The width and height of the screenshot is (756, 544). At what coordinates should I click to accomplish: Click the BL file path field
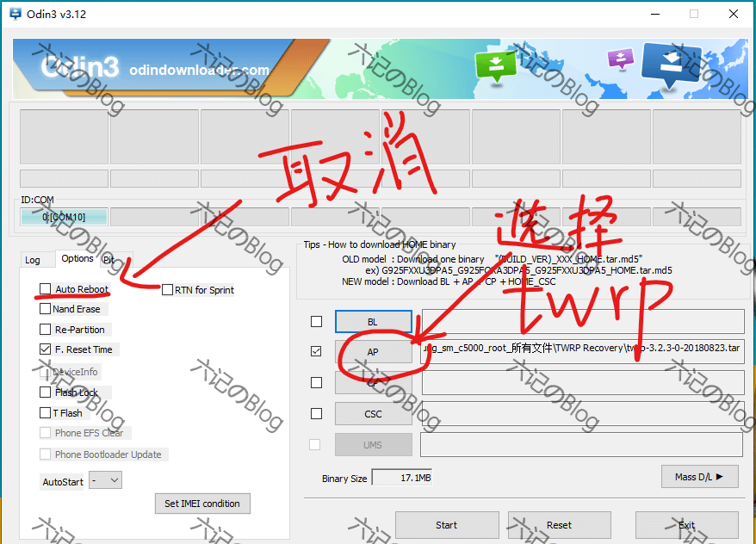[x=584, y=321]
